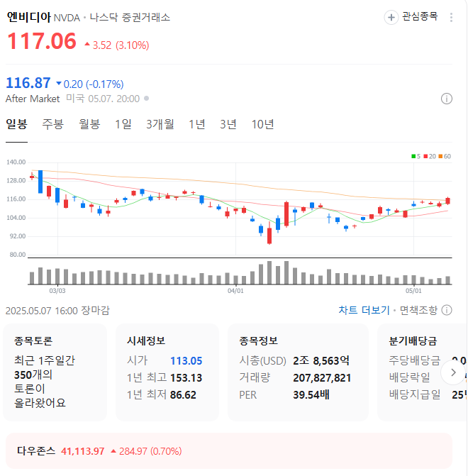Switch to the 주봉 chart tab
Viewport: 468px width, 476px height.
(52, 124)
